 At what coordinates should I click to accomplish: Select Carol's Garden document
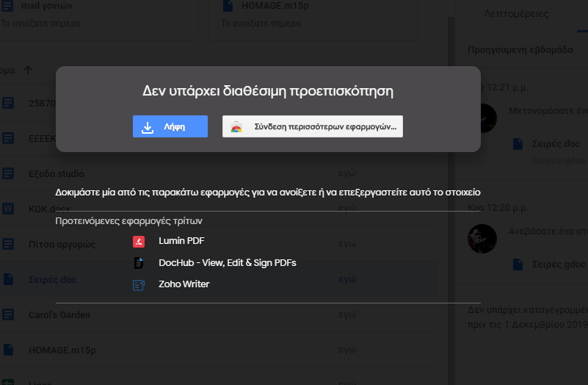click(218, 314)
